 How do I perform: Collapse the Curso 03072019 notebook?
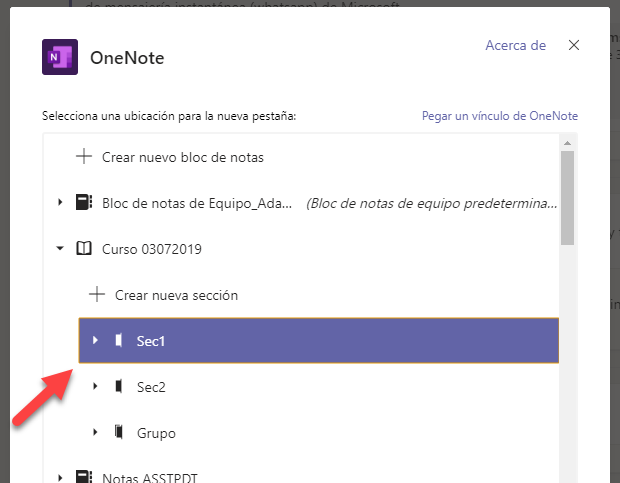click(60, 249)
